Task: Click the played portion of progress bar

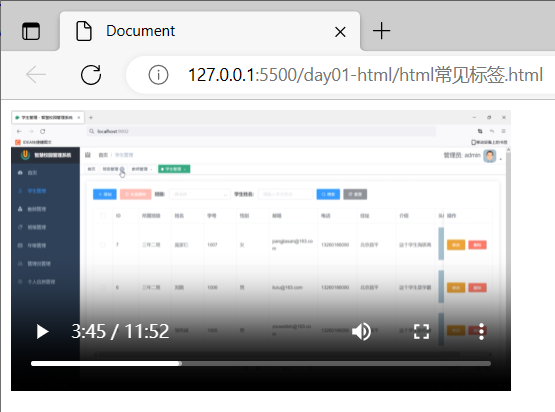Action: pos(106,364)
